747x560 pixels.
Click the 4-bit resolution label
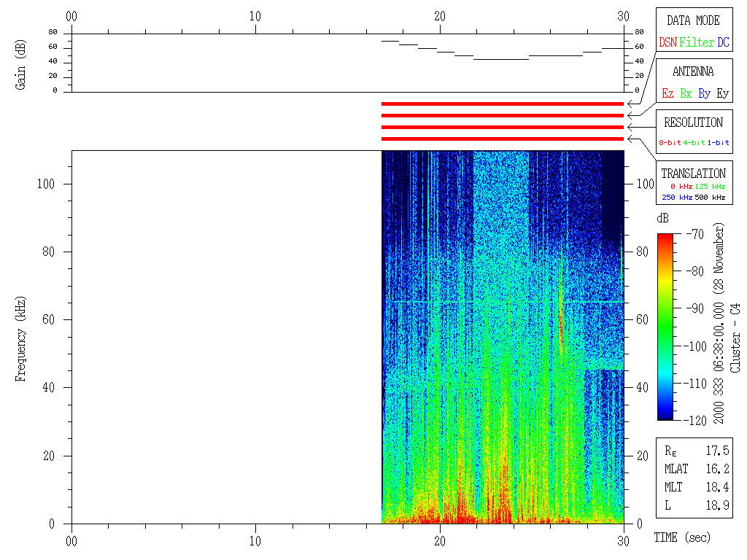click(694, 143)
